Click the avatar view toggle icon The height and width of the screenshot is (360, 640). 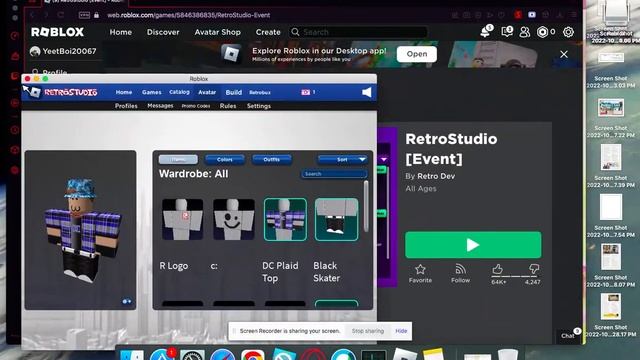click(x=127, y=301)
